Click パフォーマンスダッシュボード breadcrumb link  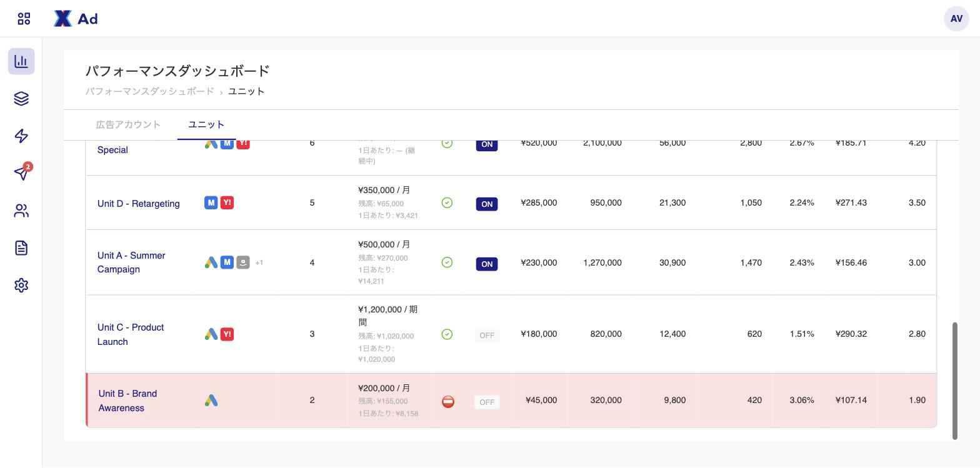pos(149,91)
